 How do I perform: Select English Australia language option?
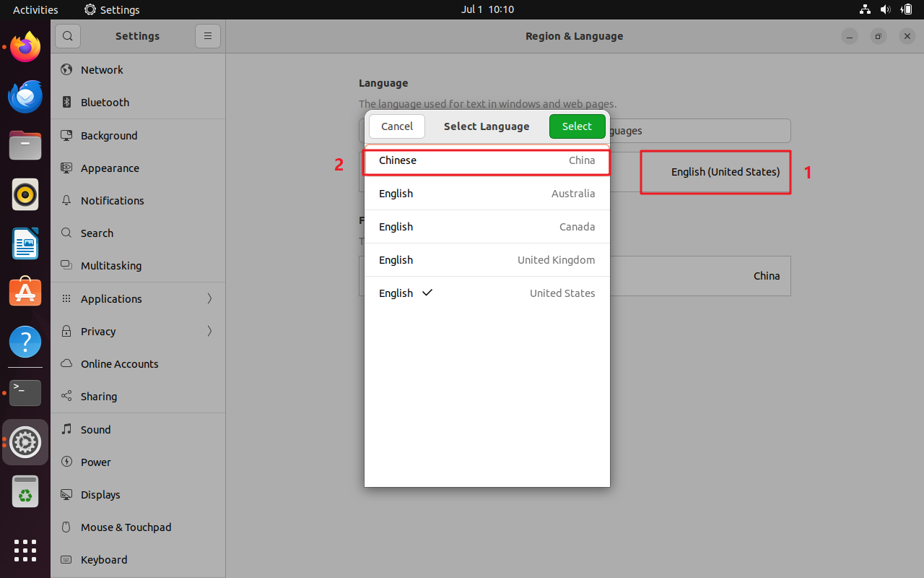pyautogui.click(x=487, y=194)
